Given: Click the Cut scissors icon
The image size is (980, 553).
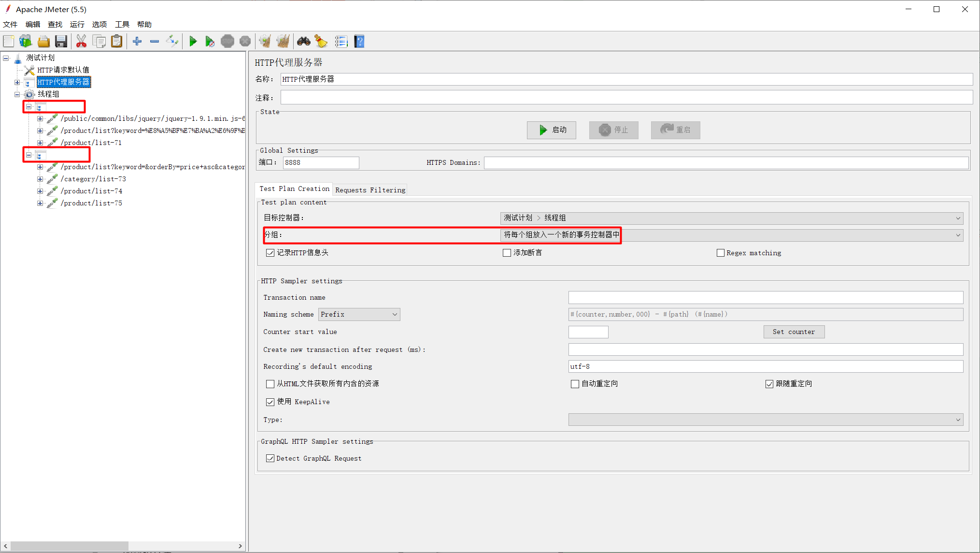Looking at the screenshot, I should pyautogui.click(x=81, y=42).
